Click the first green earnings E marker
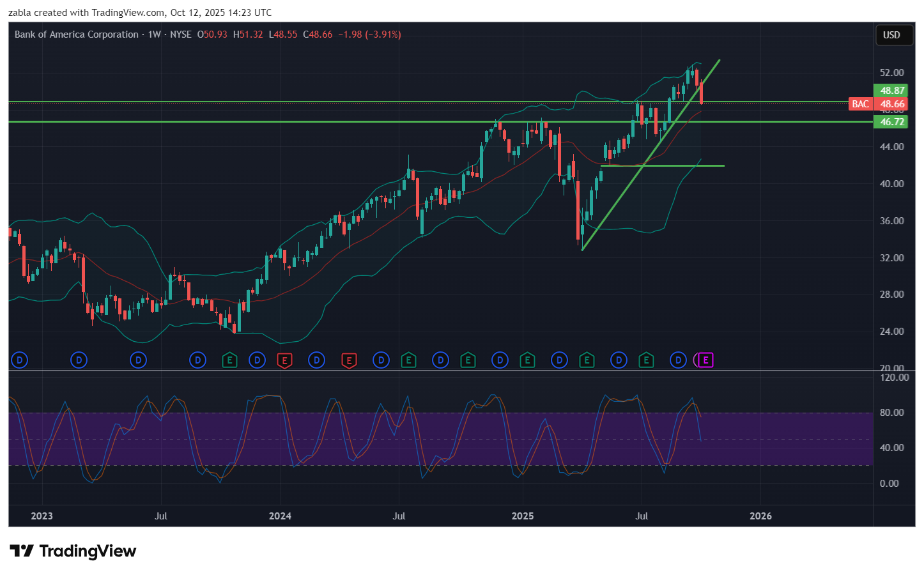 tap(229, 360)
